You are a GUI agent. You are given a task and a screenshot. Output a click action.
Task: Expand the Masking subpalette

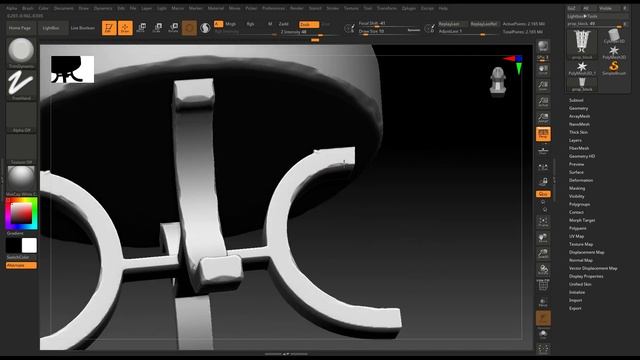(x=577, y=188)
